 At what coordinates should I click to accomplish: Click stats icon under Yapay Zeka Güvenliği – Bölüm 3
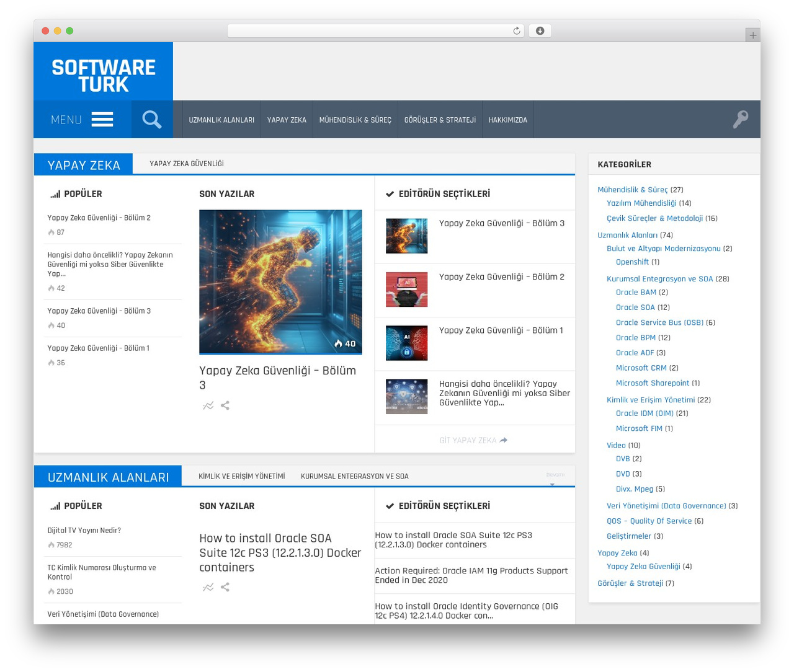point(208,405)
